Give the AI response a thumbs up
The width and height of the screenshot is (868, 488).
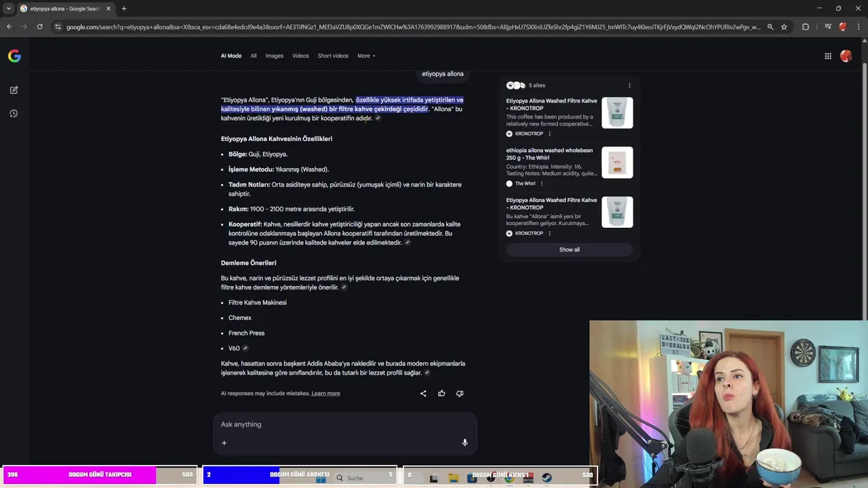point(441,393)
